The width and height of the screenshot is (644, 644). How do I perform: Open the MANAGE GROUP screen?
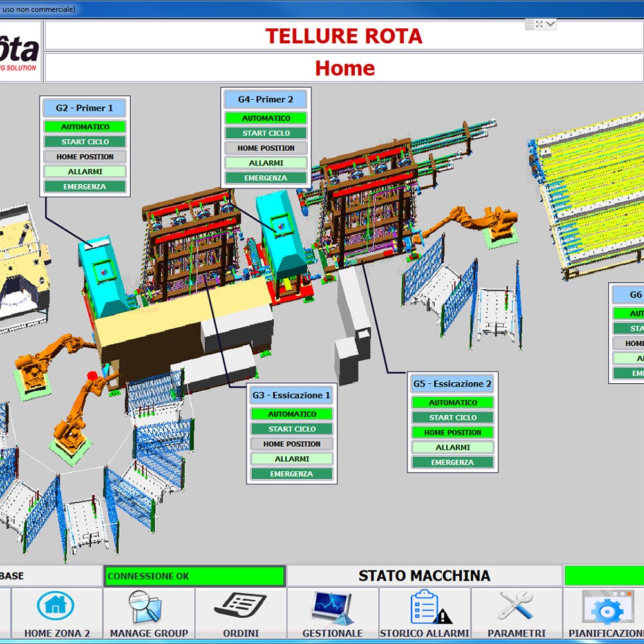[149, 614]
